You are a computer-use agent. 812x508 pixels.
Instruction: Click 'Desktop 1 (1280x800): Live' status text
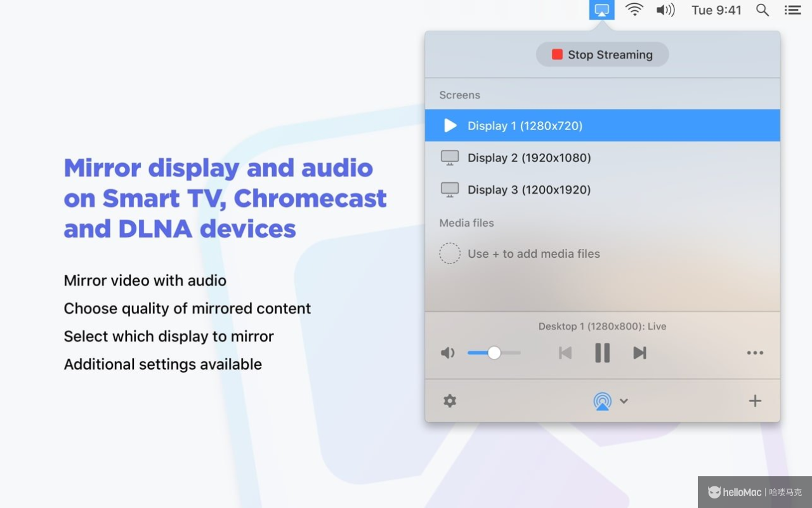coord(602,326)
